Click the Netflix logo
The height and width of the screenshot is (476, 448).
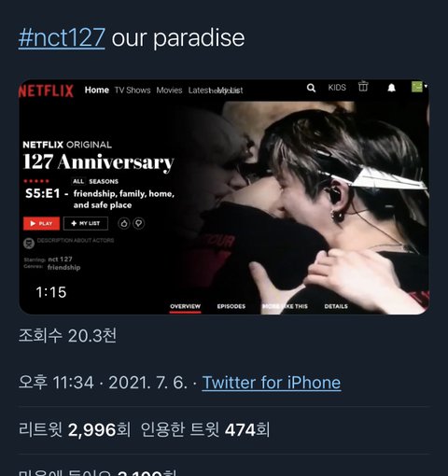pos(47,91)
